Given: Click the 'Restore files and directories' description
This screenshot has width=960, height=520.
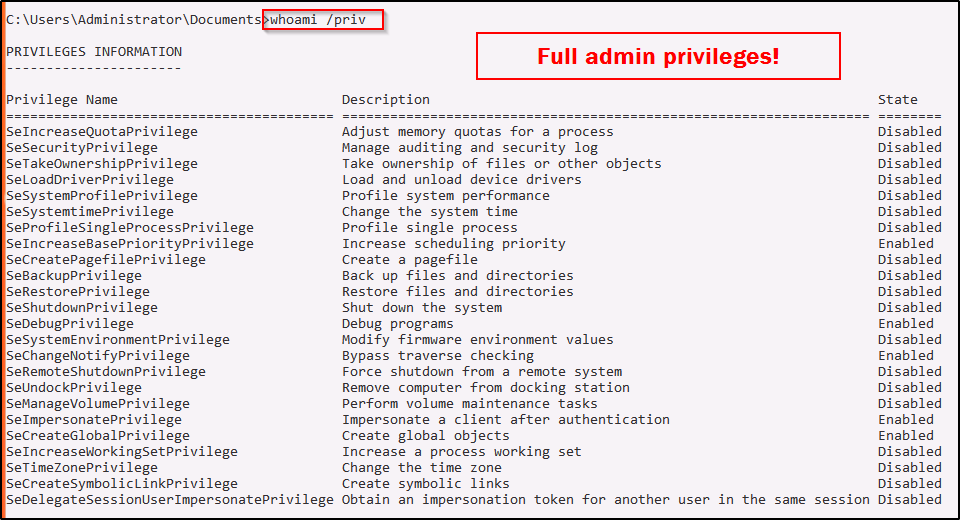Looking at the screenshot, I should tap(458, 291).
